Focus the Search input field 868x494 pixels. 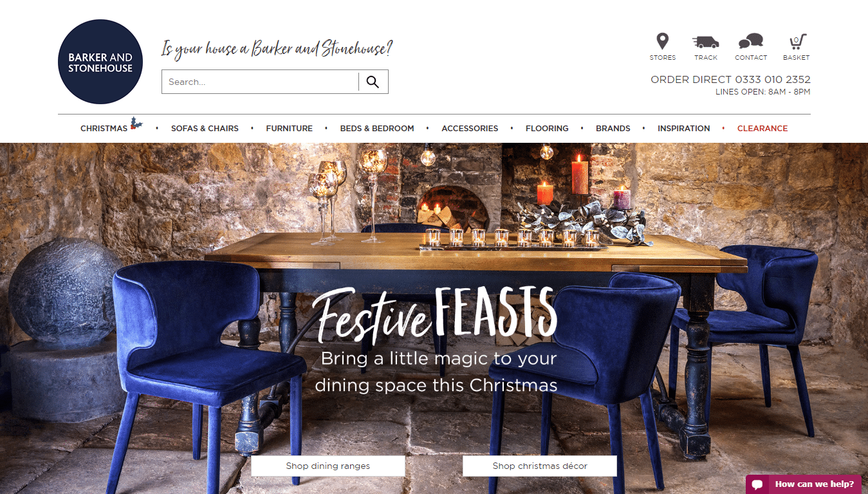[x=260, y=82]
